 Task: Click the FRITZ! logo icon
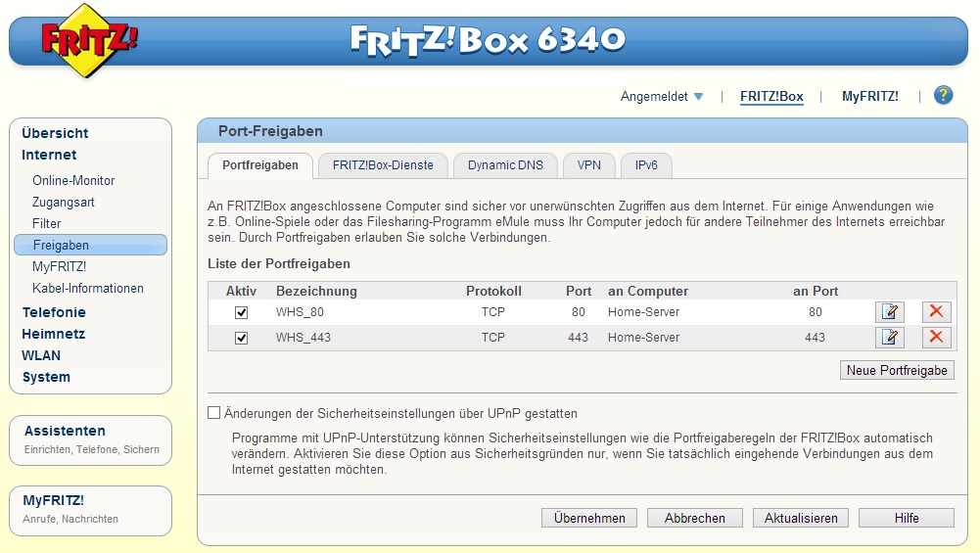pos(89,40)
